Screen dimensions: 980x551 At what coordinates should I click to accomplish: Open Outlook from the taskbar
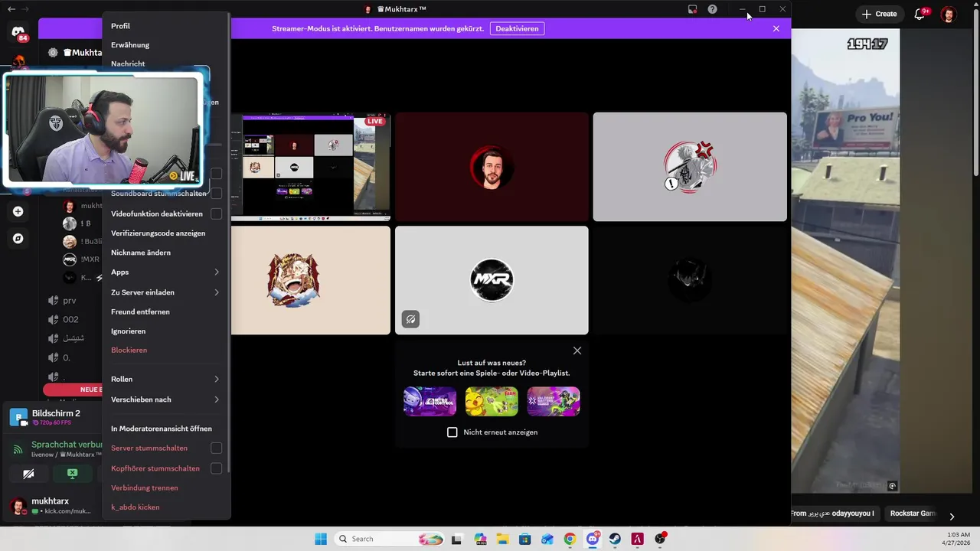click(x=547, y=539)
